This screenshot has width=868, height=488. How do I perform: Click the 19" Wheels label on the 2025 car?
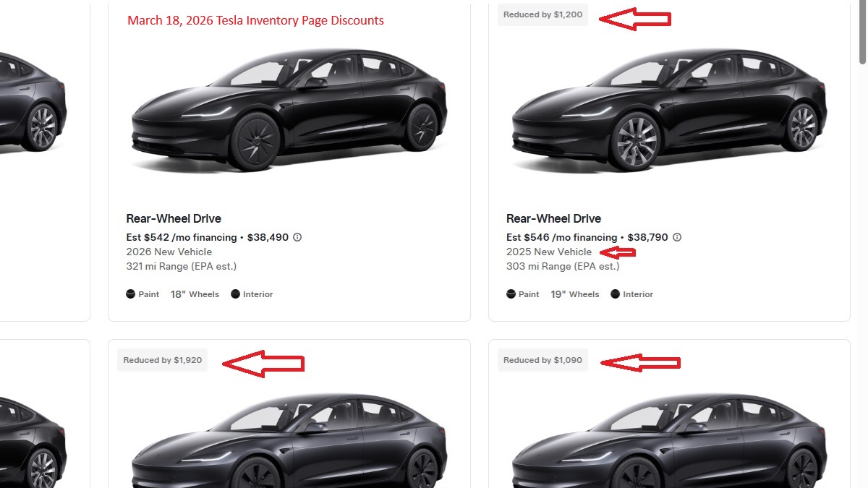(575, 294)
